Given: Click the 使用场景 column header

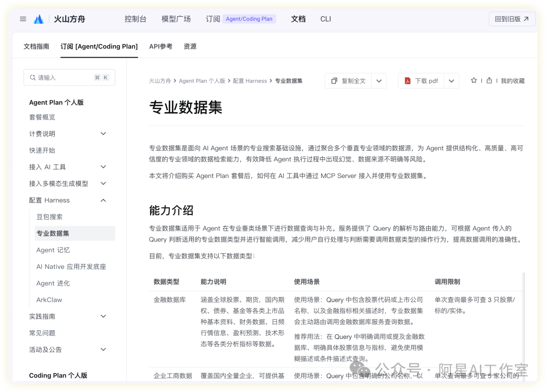Looking at the screenshot, I should click(x=307, y=282).
